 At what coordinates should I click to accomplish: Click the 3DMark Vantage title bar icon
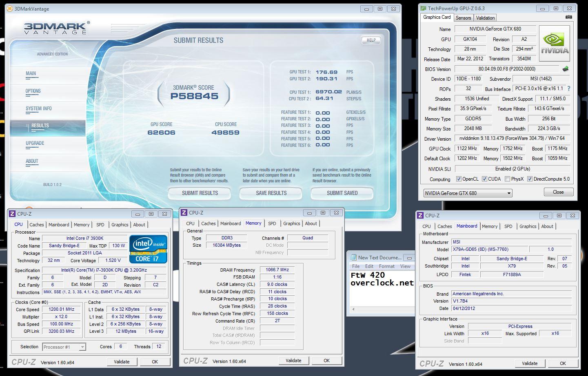[x=10, y=9]
